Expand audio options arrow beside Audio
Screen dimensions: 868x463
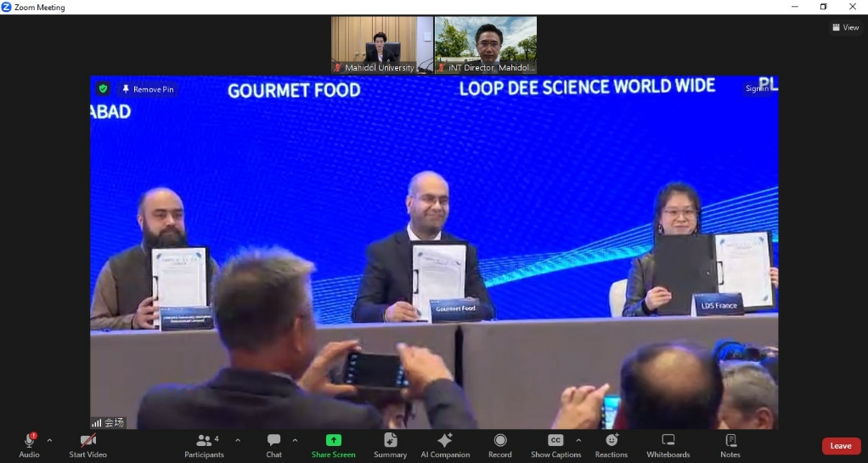pyautogui.click(x=49, y=441)
